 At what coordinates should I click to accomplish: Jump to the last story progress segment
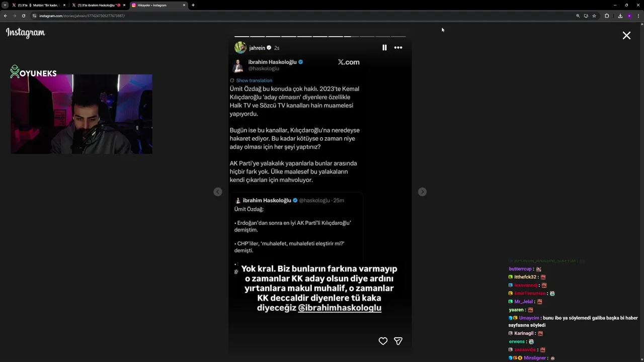coord(398,36)
